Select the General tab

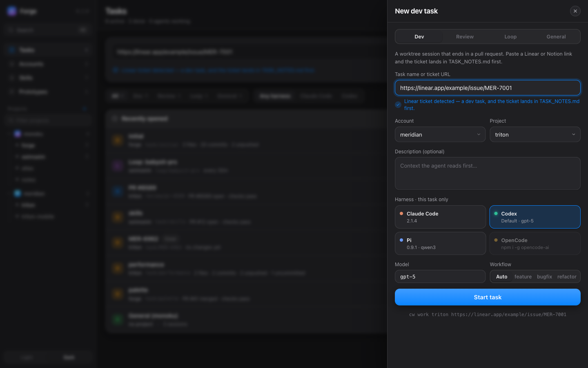point(556,36)
